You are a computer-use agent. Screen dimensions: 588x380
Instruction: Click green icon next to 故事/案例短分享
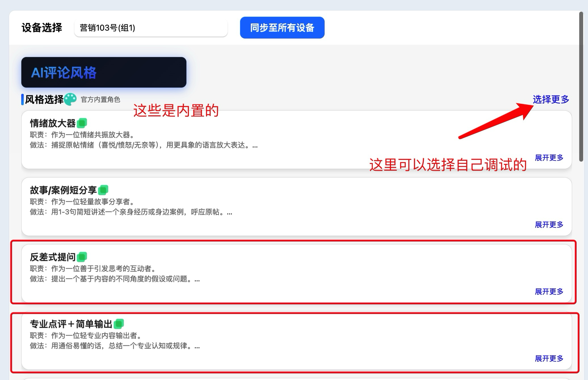point(103,190)
